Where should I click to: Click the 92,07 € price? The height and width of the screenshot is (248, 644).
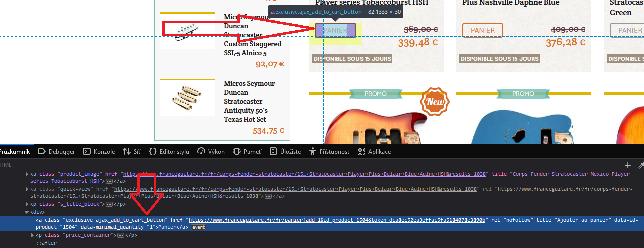pyautogui.click(x=270, y=64)
